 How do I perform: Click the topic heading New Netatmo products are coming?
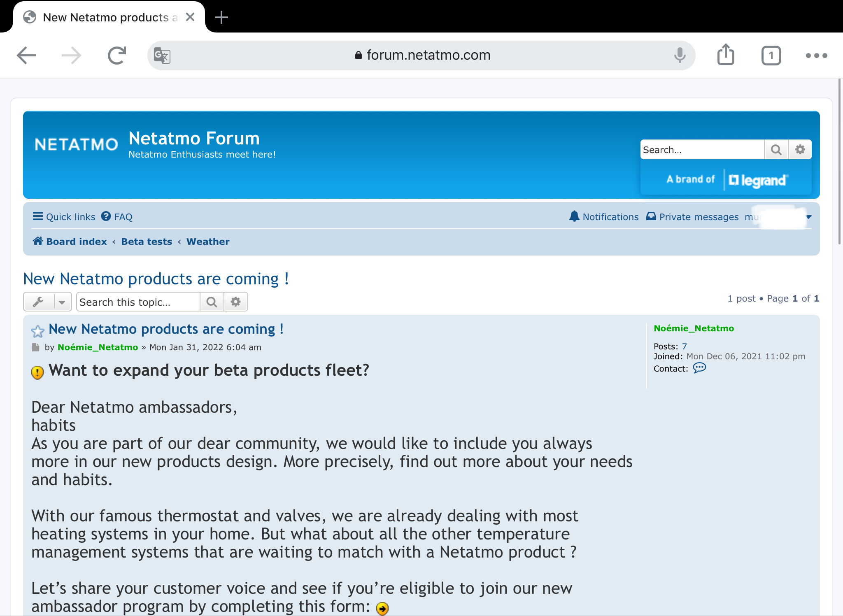coord(156,279)
